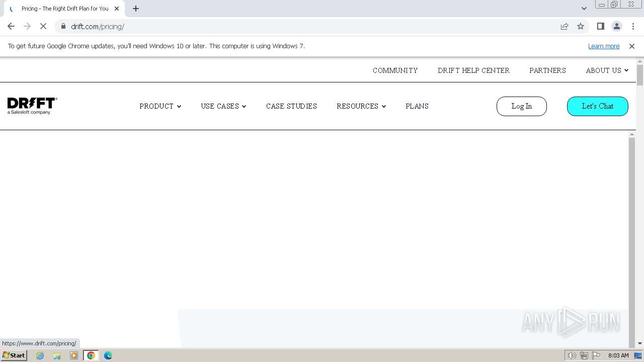Expand the Use Cases menu
Screen dimensions: 644x362
coord(223,106)
